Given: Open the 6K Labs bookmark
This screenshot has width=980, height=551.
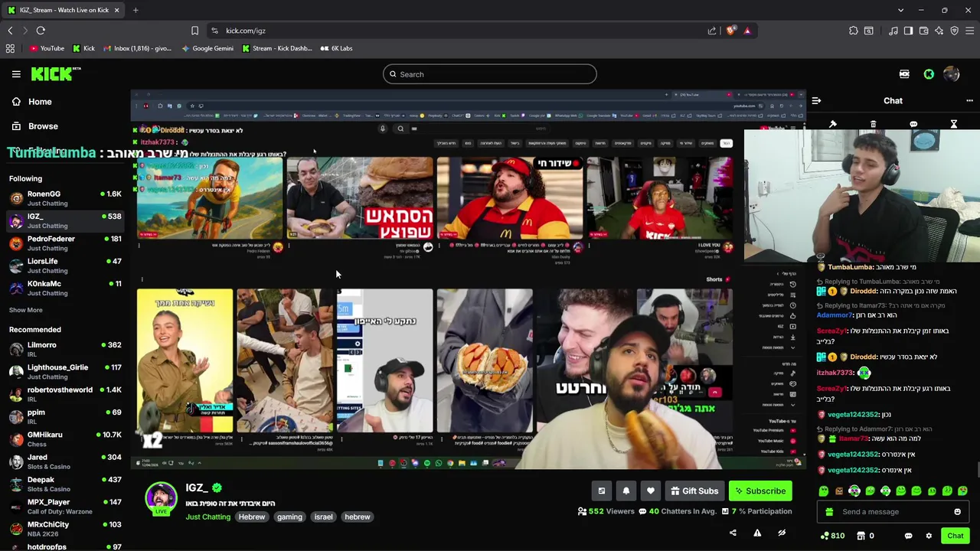Looking at the screenshot, I should pos(337,48).
